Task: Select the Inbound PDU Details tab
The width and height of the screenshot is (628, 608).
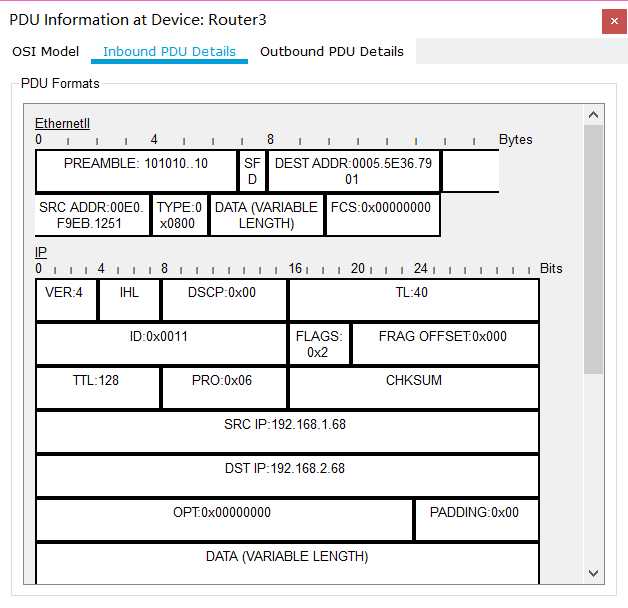Action: [169, 52]
